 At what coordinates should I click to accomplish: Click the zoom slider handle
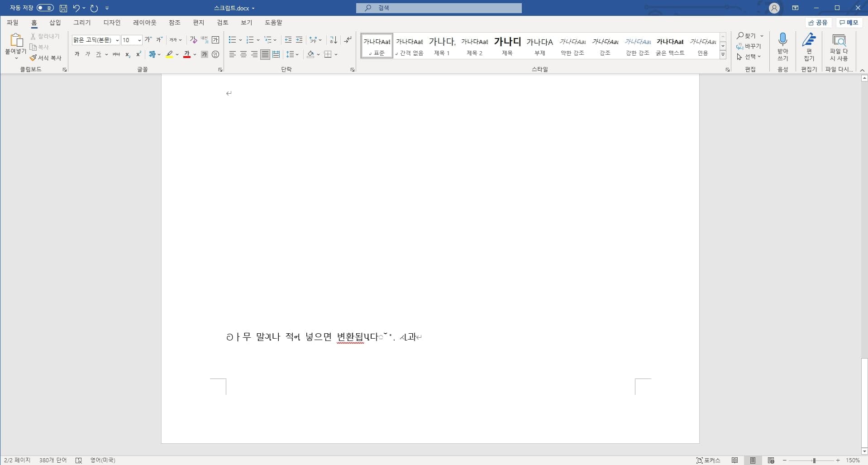pyautogui.click(x=814, y=460)
